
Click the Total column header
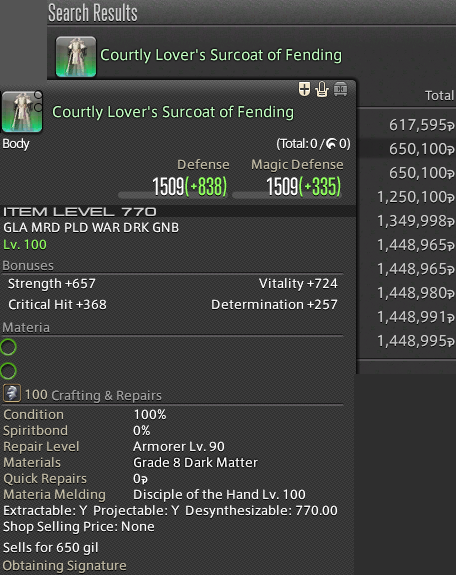(x=439, y=96)
